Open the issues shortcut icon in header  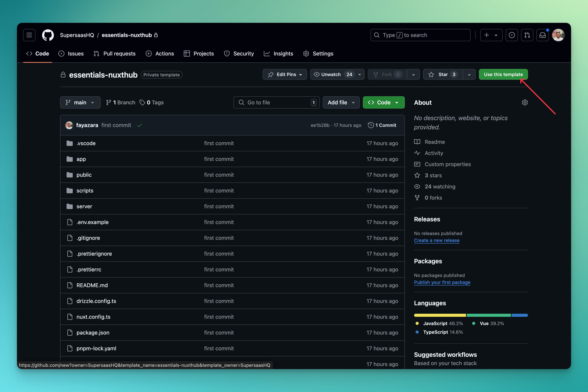point(512,35)
